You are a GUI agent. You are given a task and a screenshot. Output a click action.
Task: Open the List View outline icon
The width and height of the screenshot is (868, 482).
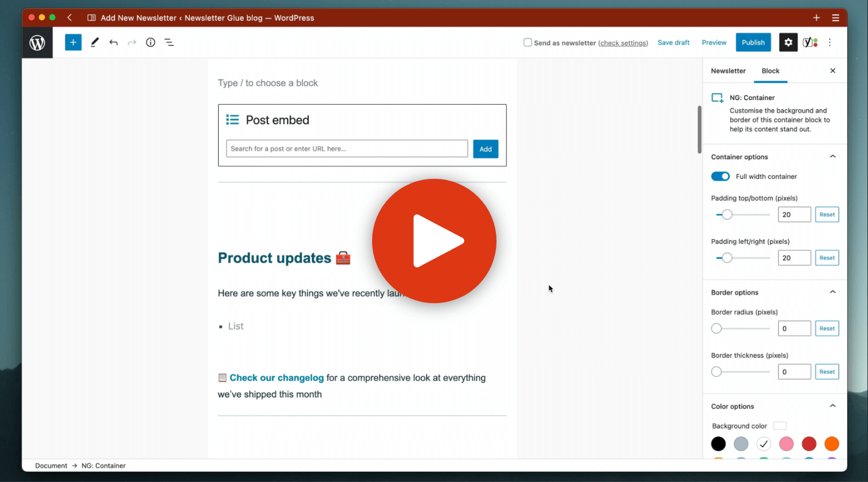pos(169,42)
